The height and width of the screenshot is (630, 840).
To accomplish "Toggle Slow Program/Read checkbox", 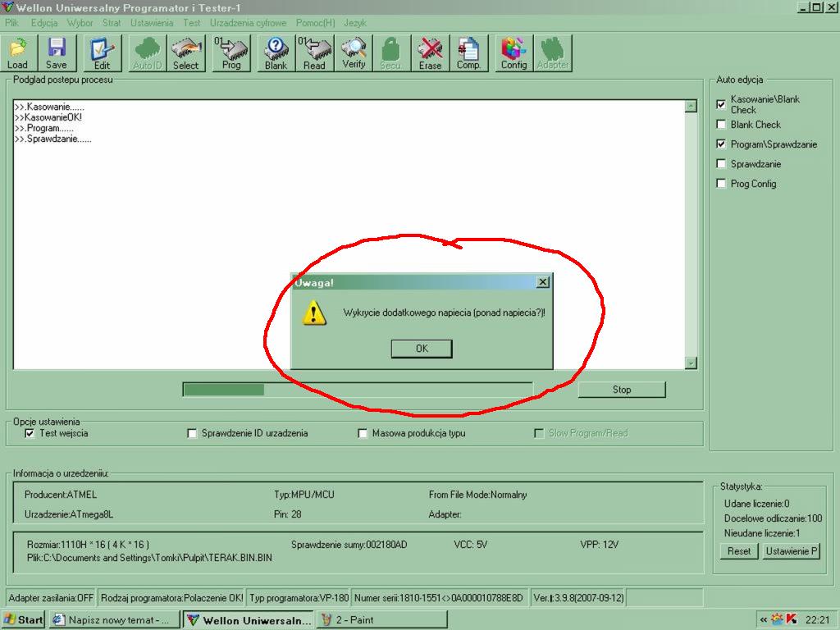I will coord(539,433).
